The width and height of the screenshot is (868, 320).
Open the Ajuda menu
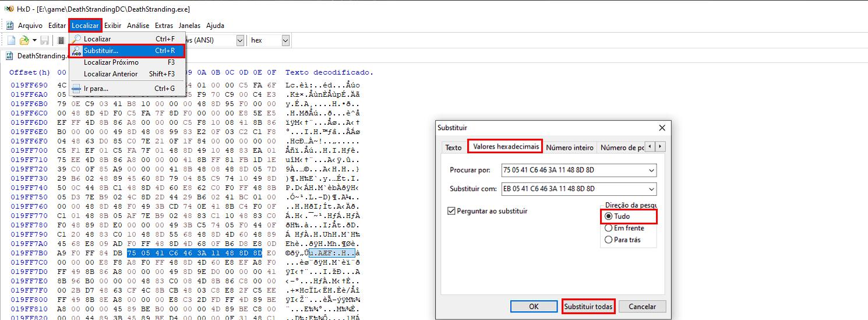pyautogui.click(x=215, y=26)
